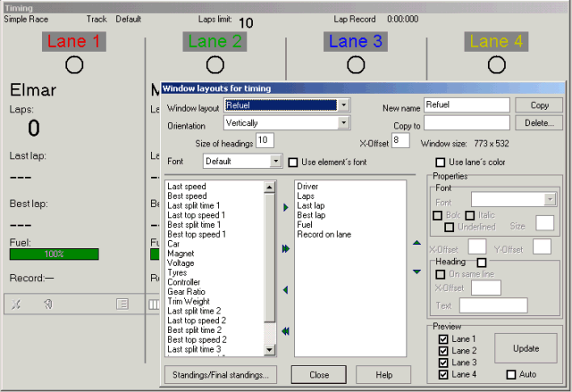Viewport: 572px width, 392px height.
Task: Uncheck Lane 4 in Preview
Action: 443,374
